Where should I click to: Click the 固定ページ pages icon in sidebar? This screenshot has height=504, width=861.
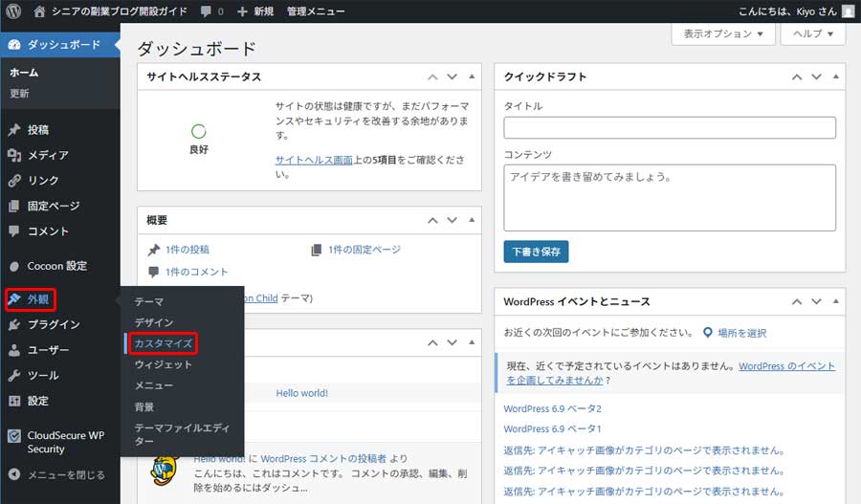(x=14, y=207)
